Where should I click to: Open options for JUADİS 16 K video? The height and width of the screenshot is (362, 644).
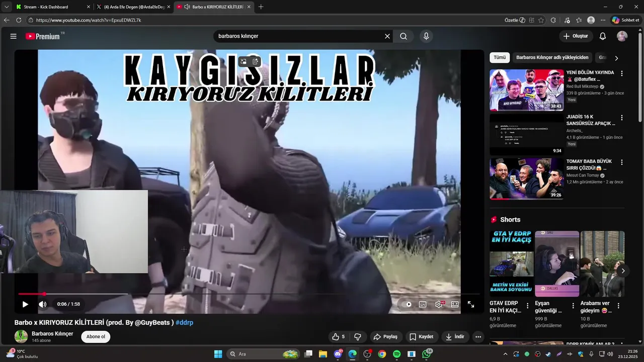[621, 118]
